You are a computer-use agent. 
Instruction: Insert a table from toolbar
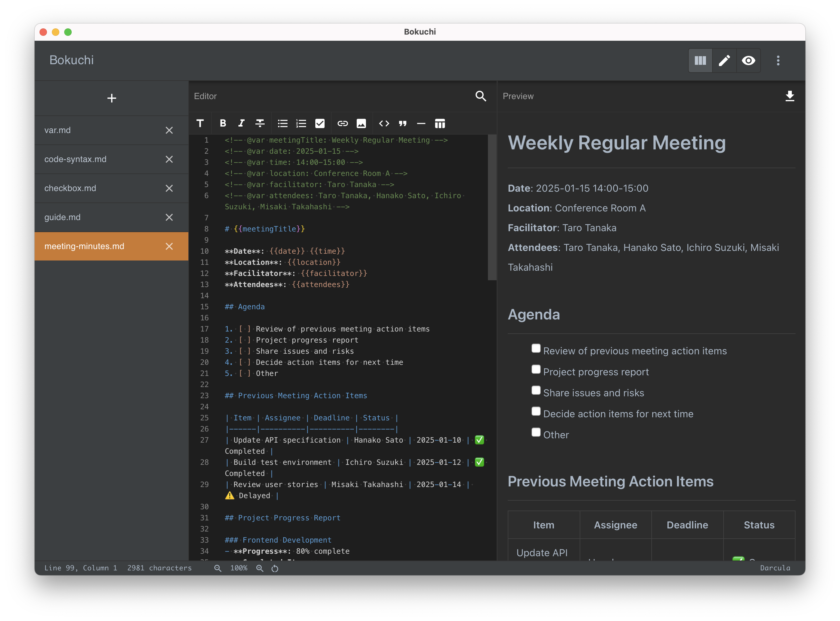(x=440, y=123)
